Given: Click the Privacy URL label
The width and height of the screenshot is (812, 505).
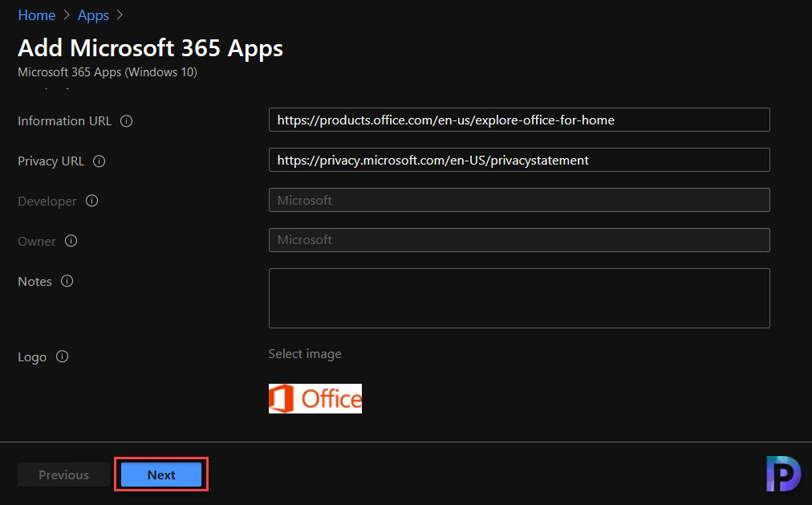Looking at the screenshot, I should [x=51, y=161].
